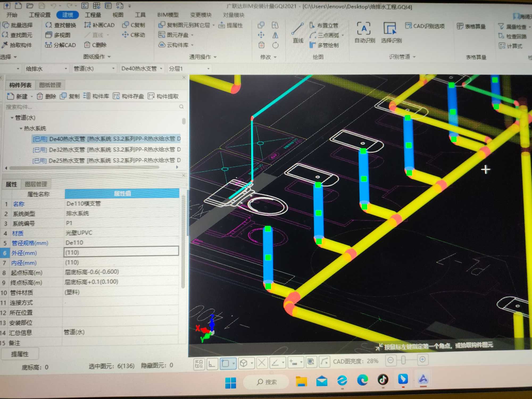Open CAD识别选项 recognition options
This screenshot has width=532, height=399.
pyautogui.click(x=425, y=26)
